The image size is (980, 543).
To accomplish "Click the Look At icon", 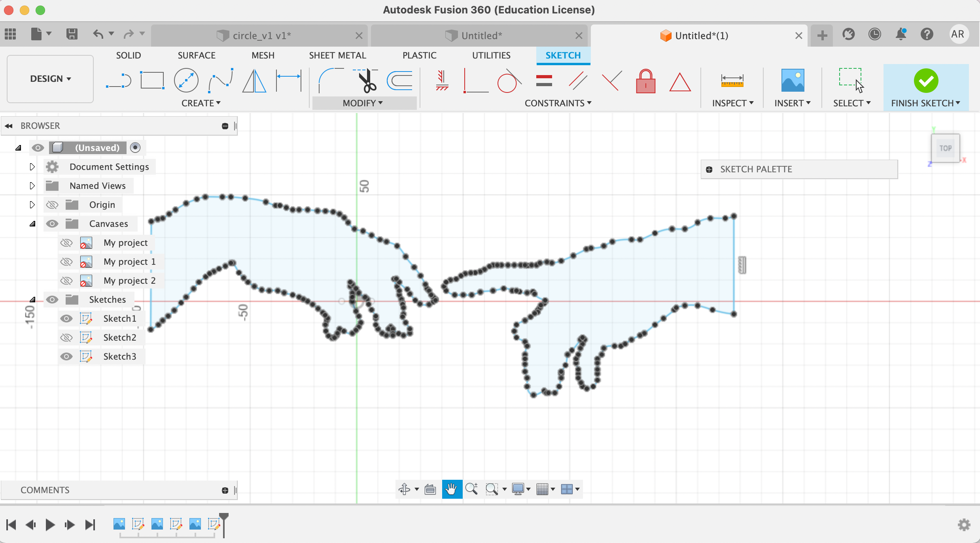I will pos(430,489).
